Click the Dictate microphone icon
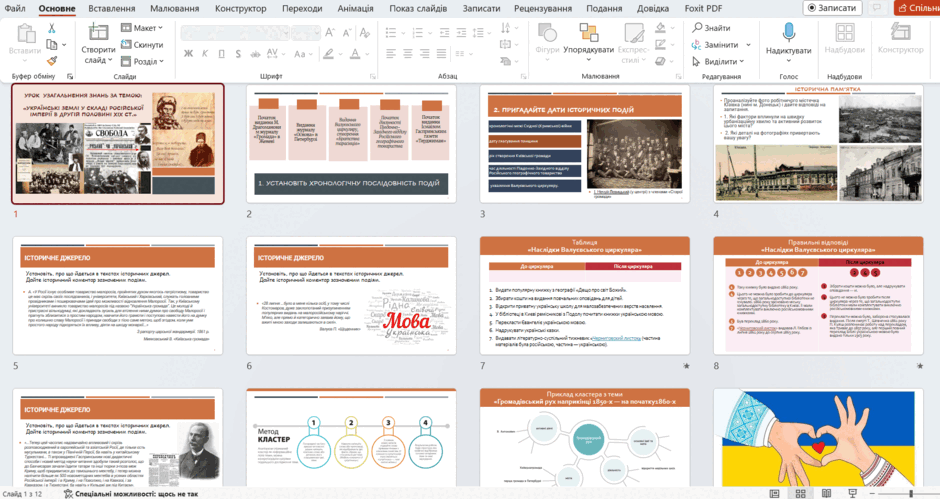This screenshot has width=940, height=499. (x=788, y=32)
